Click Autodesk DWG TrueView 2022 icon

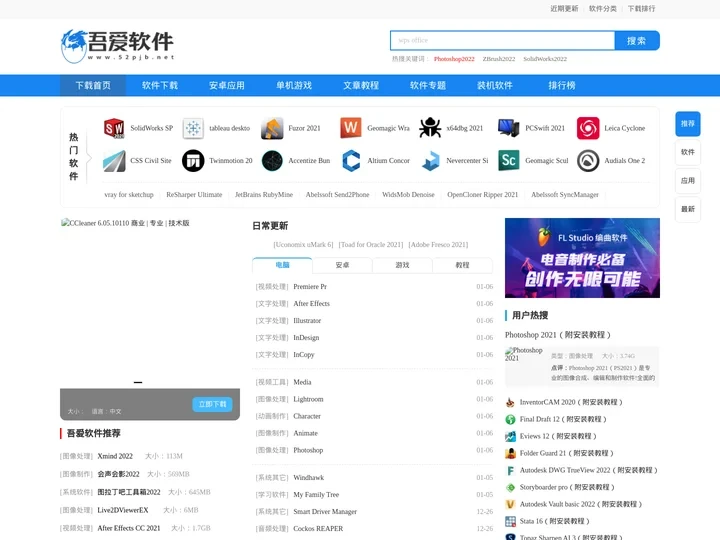point(510,470)
